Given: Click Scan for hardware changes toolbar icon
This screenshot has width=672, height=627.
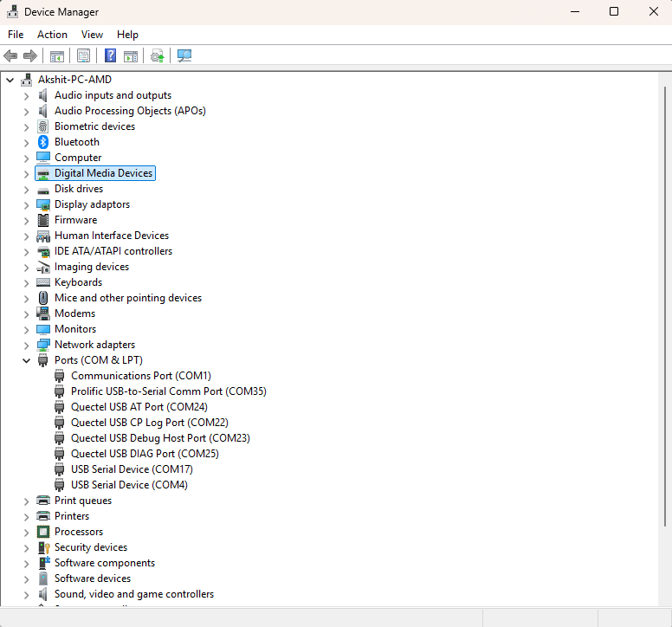Looking at the screenshot, I should pyautogui.click(x=184, y=56).
